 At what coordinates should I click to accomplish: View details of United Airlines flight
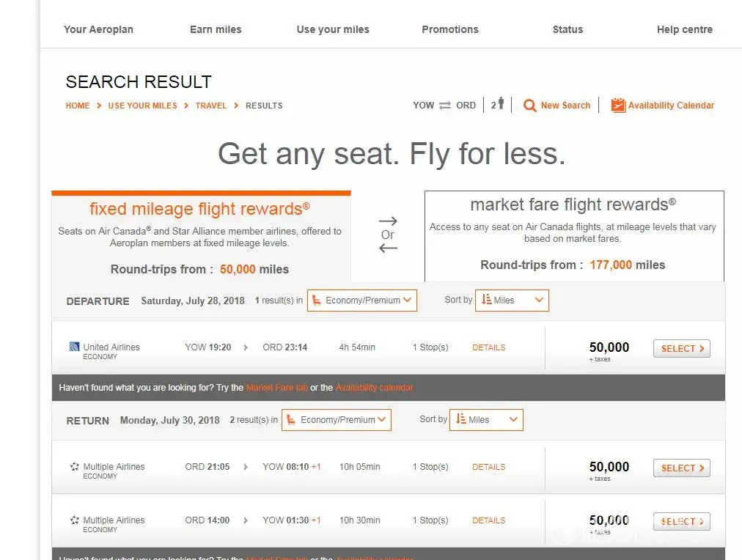(488, 347)
